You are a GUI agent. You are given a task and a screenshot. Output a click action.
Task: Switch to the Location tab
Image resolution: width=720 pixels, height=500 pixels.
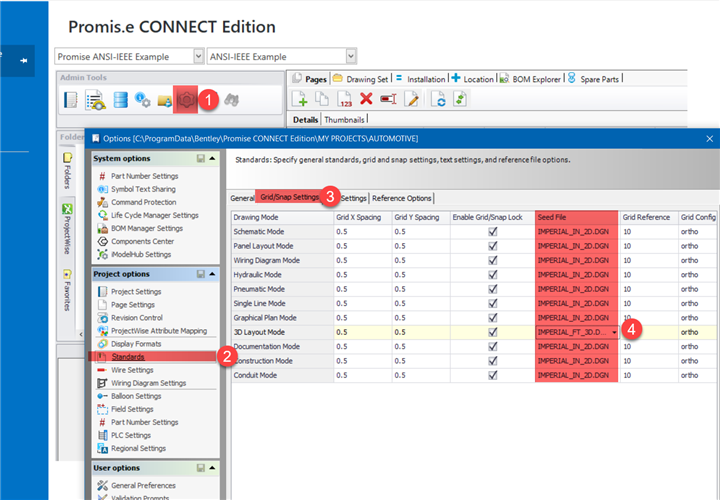472,79
